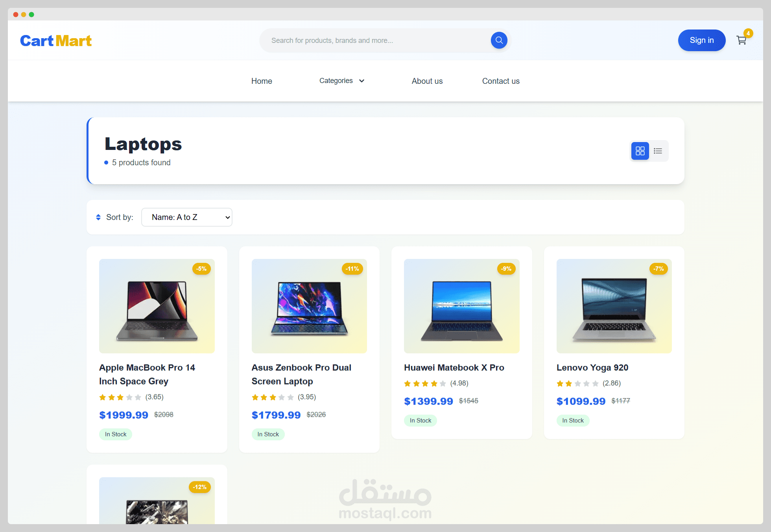
Task: Click the crossed-out $1177 price
Action: click(x=621, y=401)
